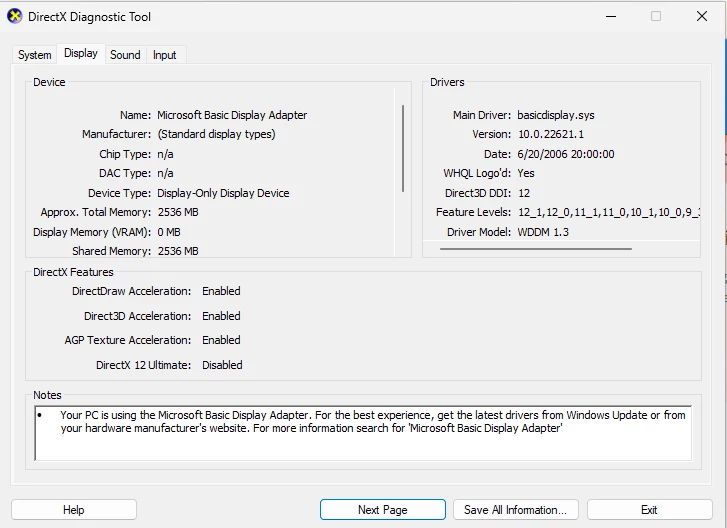727x528 pixels.
Task: Click the 'DirectX Diagnostic Tool' window title
Action: point(89,17)
